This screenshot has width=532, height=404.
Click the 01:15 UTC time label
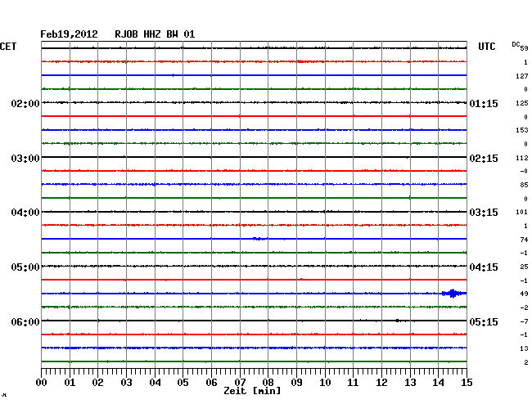(484, 103)
